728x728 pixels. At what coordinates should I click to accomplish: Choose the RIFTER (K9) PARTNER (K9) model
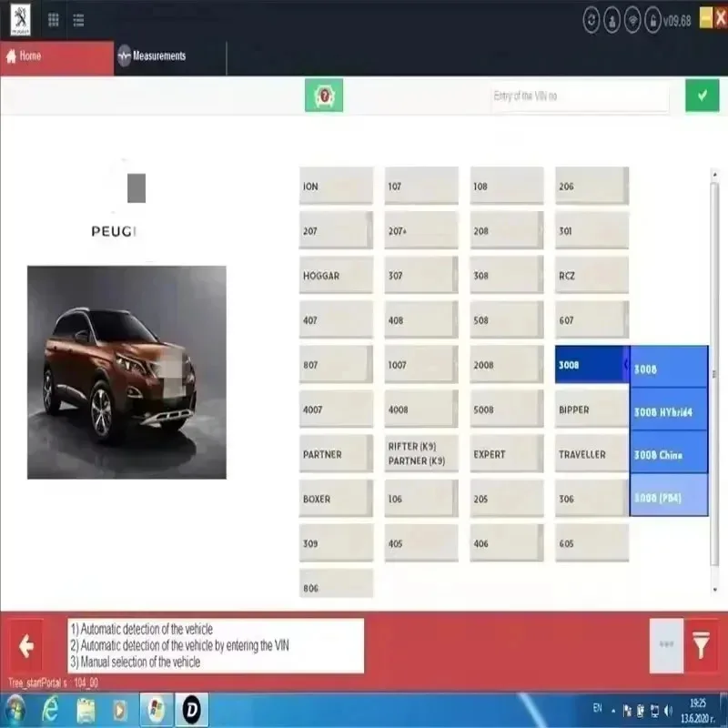420,453
